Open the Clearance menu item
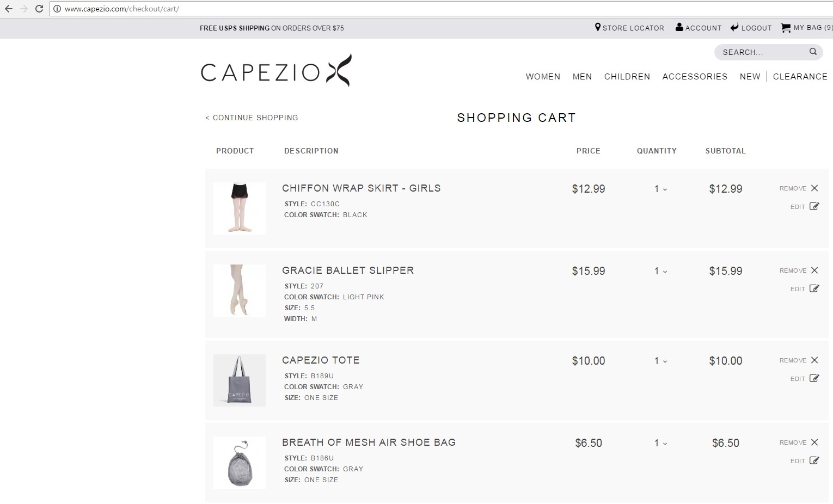833x504 pixels. click(800, 77)
